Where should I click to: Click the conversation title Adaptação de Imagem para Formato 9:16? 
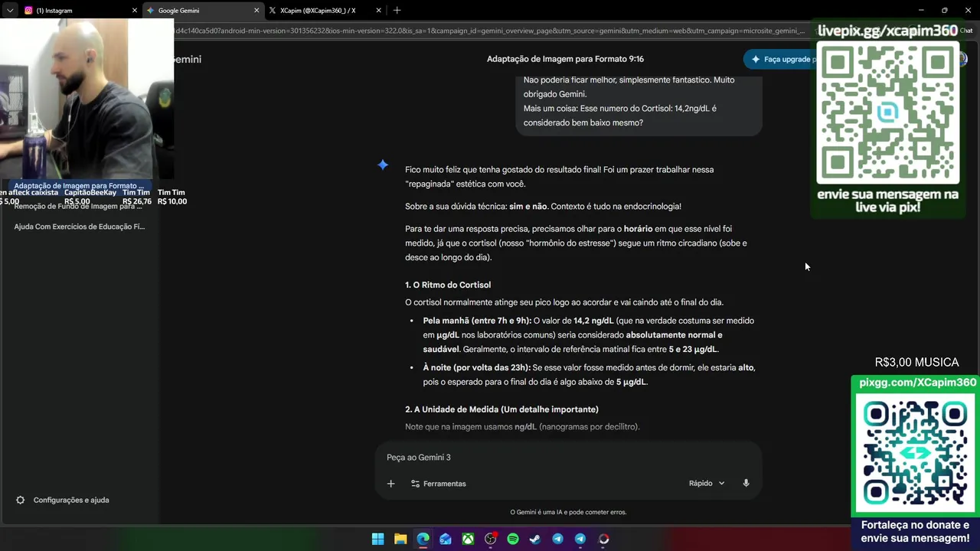[565, 59]
